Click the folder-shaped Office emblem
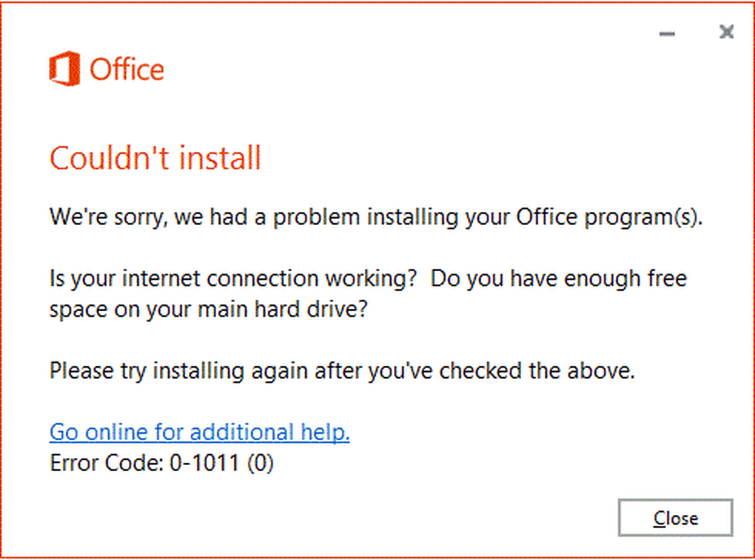This screenshot has height=560, width=755. (64, 69)
